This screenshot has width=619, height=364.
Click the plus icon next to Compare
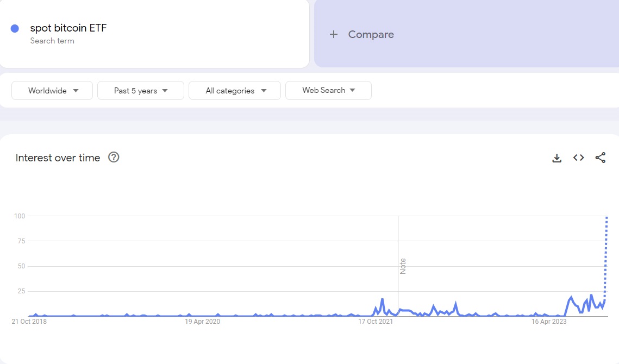(334, 34)
